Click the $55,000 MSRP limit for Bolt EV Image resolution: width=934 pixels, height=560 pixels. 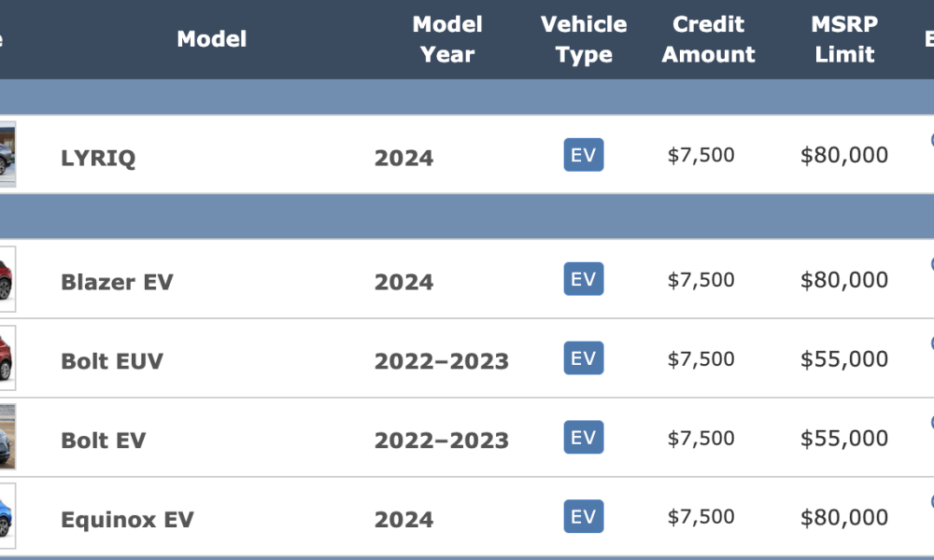[x=844, y=439]
